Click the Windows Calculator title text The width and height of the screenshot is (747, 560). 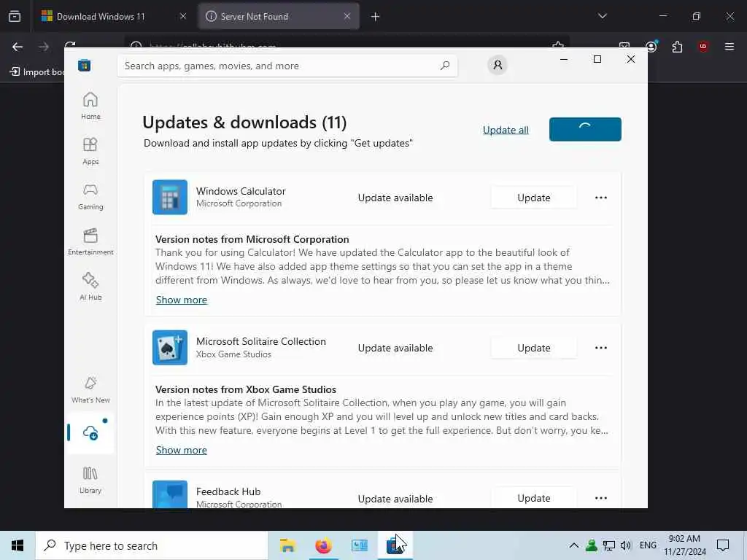(241, 191)
